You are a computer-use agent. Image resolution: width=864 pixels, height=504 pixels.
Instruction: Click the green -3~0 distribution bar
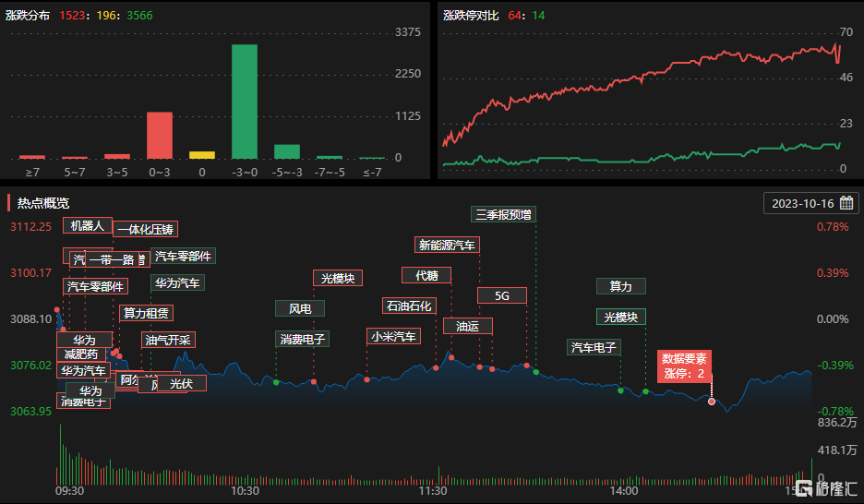[x=244, y=102]
